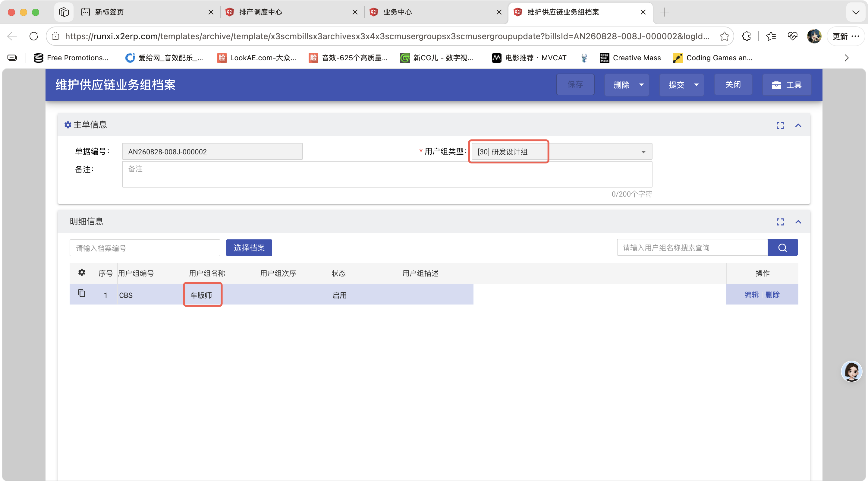Close the 新标签页 tab

click(211, 12)
